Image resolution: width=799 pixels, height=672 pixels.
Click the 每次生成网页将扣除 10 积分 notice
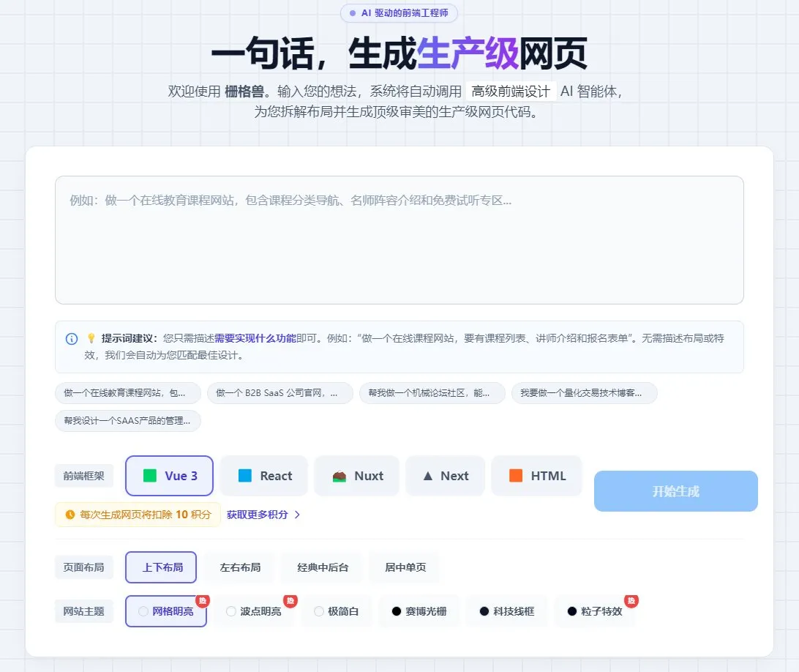tap(138, 515)
